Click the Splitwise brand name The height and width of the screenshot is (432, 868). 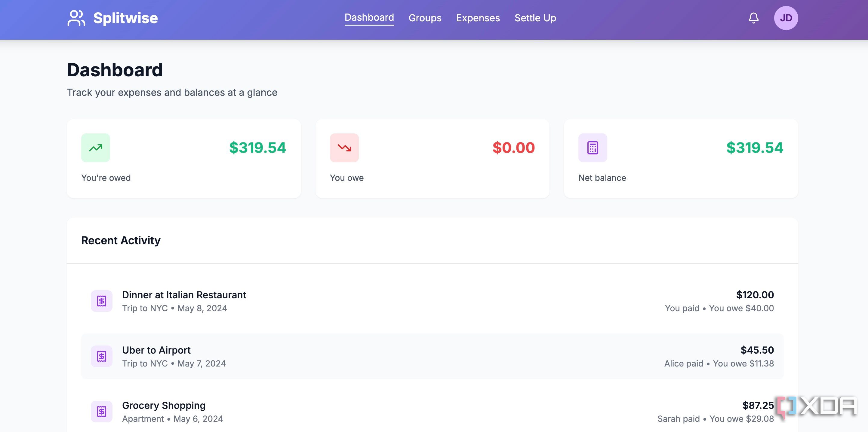pos(125,18)
